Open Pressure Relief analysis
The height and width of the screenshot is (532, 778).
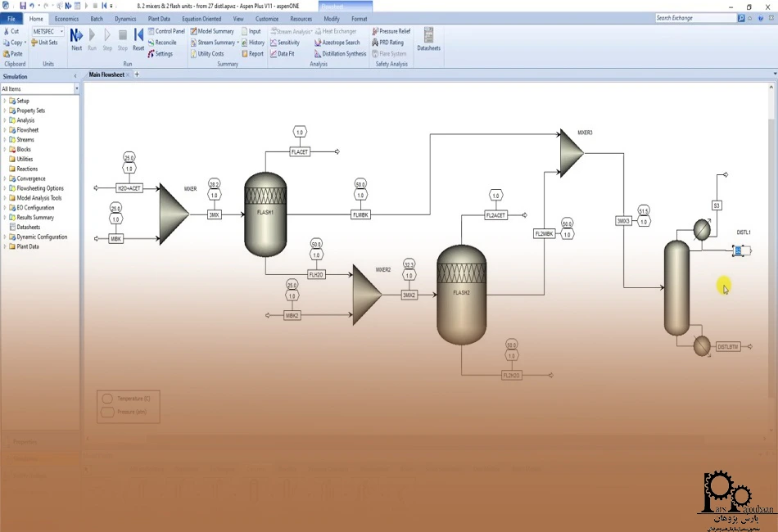391,31
